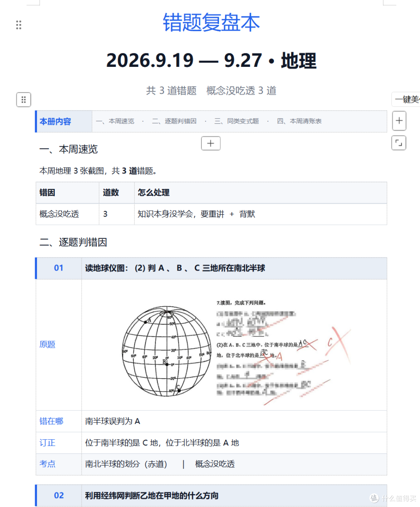Jump to 二、逐题判错因 in contents bar

click(x=174, y=121)
